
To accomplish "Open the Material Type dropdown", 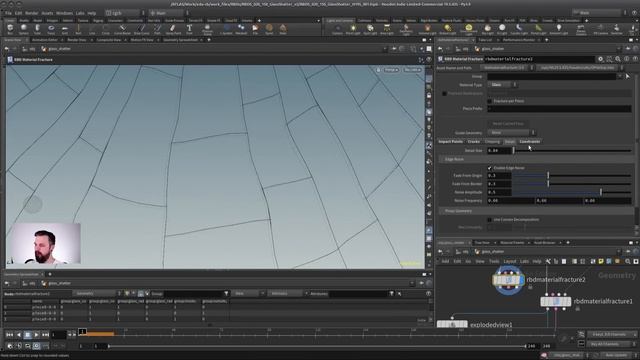I will pyautogui.click(x=503, y=84).
